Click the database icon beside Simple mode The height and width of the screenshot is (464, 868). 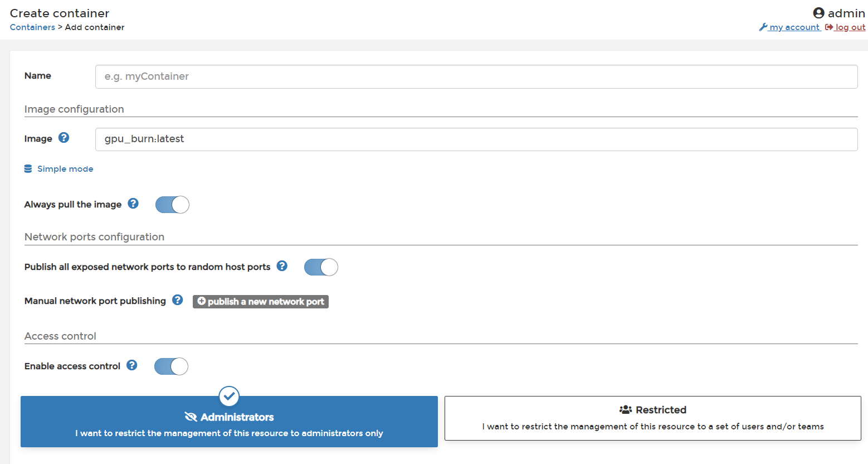pos(28,169)
